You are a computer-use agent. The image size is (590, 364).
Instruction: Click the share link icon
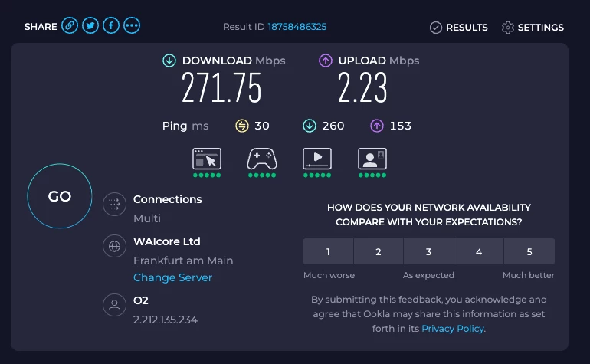pos(70,26)
